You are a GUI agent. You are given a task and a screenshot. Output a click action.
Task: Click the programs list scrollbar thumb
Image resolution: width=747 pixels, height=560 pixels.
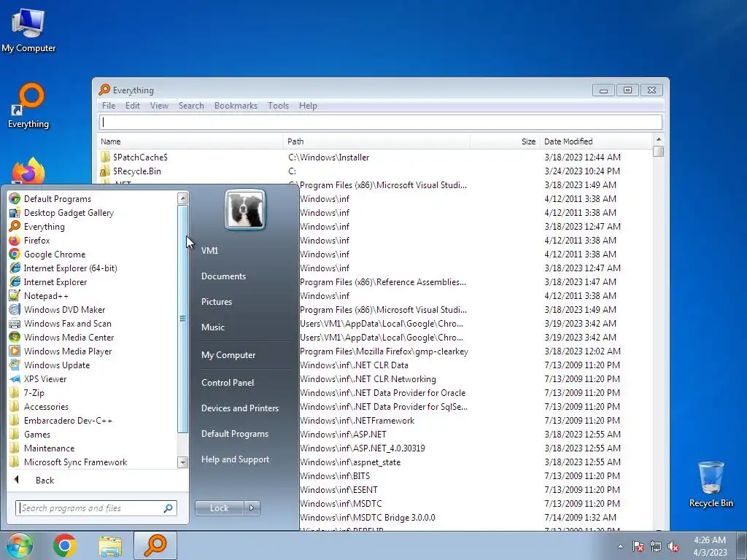pos(182,319)
